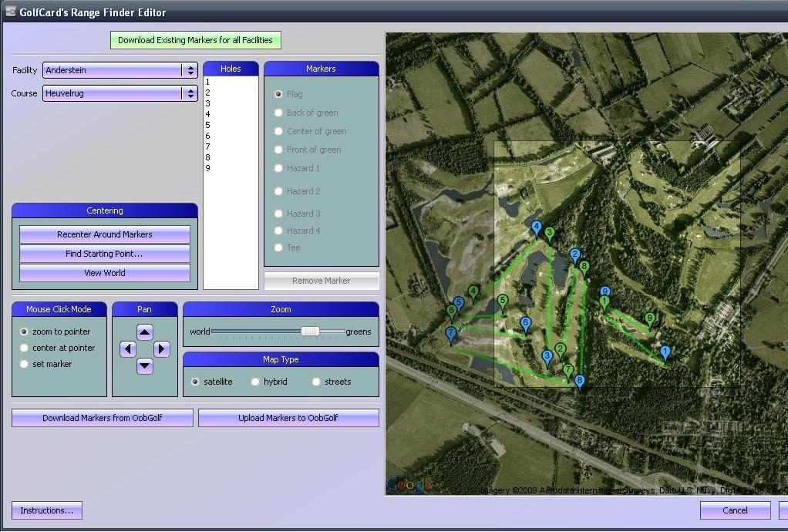This screenshot has height=532, width=788.
Task: Select the 'set marker' mouse click mode
Action: point(25,364)
